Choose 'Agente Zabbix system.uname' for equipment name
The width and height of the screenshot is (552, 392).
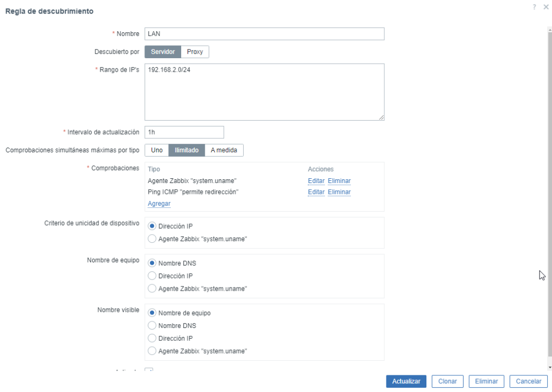[x=151, y=288]
